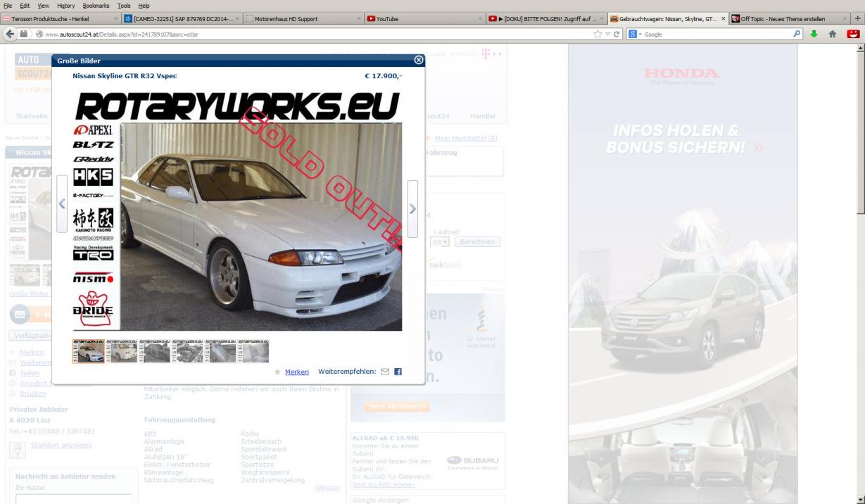This screenshot has width=865, height=504.
Task: Recommend the listing via email envelope icon
Action: 384,372
